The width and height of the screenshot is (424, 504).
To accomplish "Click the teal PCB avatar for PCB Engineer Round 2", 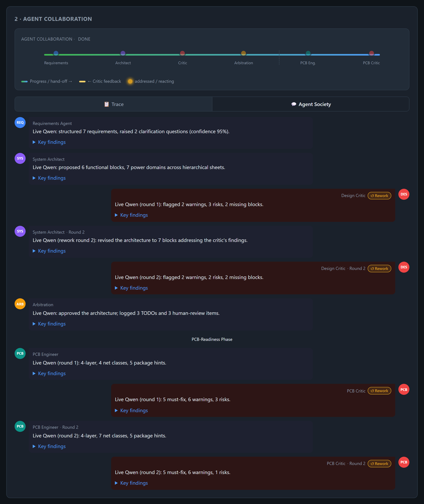I will tap(20, 426).
